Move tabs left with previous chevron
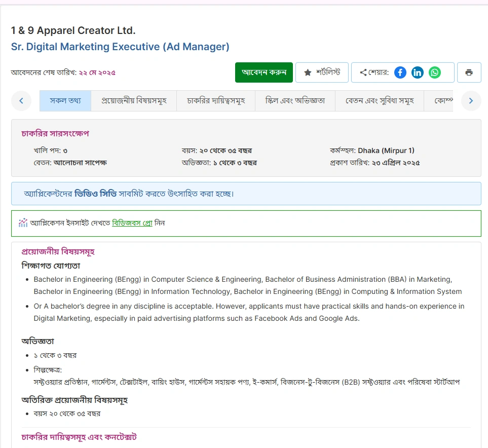 [x=21, y=100]
